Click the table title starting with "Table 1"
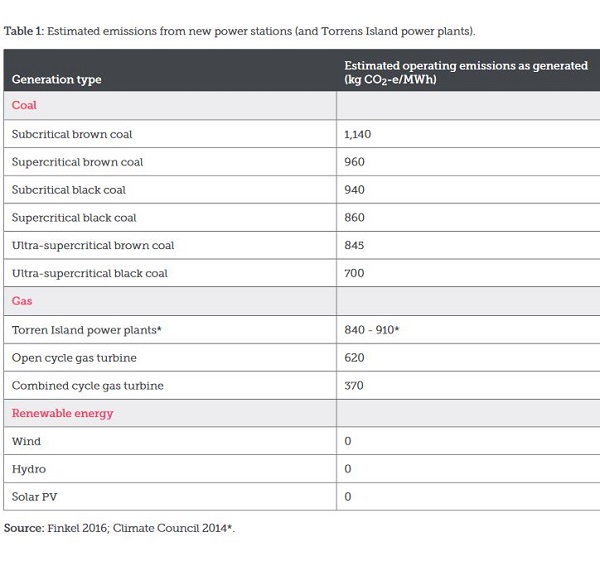Viewport: 600px width, 561px height. click(x=240, y=31)
